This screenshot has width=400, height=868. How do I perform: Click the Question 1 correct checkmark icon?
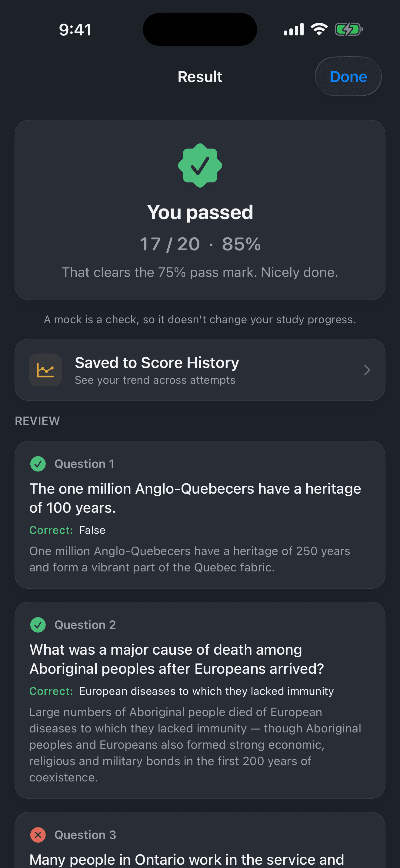tap(38, 464)
